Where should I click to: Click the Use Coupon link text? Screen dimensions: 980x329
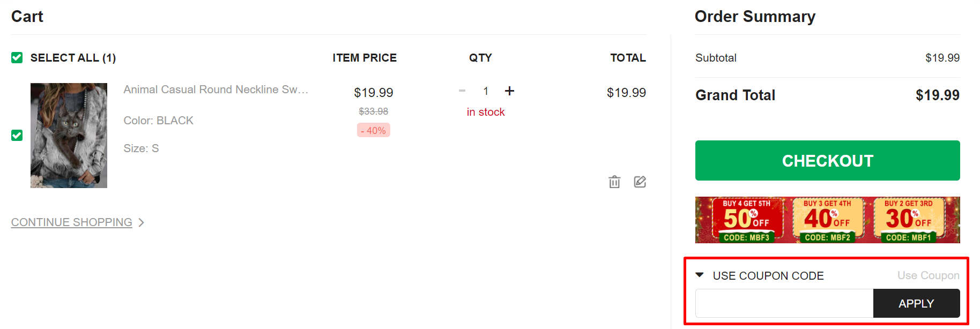point(929,275)
